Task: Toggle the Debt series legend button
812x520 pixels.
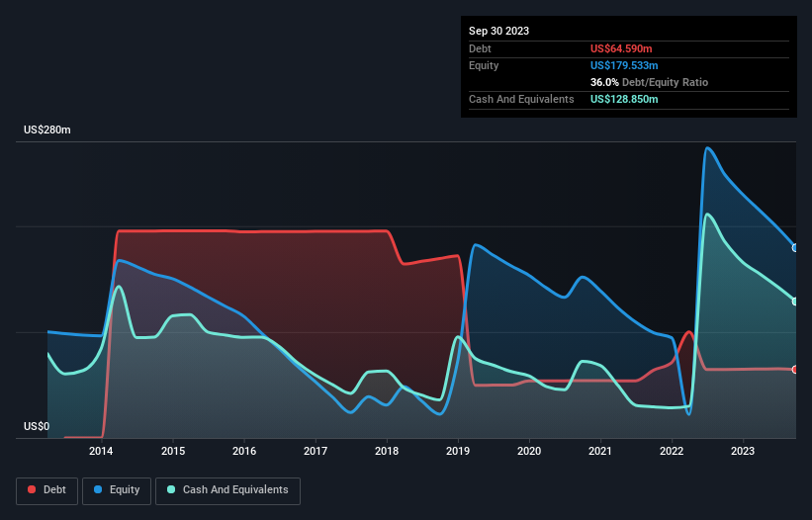Action: 47,490
